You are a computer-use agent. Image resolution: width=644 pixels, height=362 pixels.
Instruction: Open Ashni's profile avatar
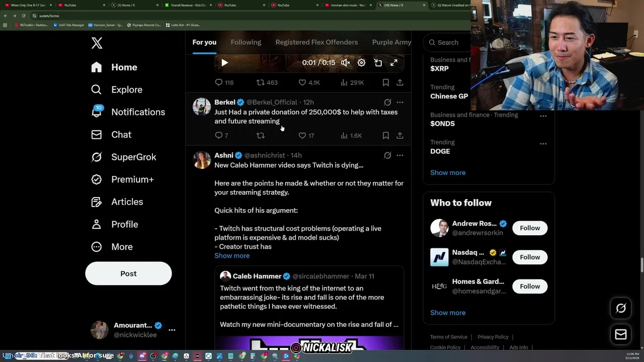click(x=202, y=160)
